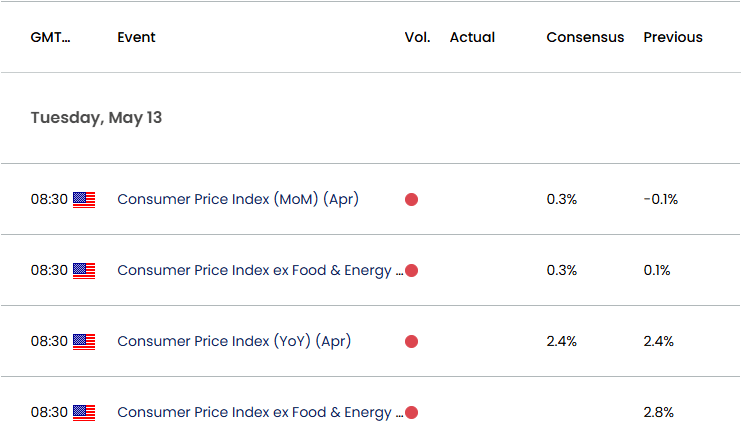This screenshot has width=742, height=444.
Task: Click red volatility dot for CPI MoM
Action: coord(411,200)
